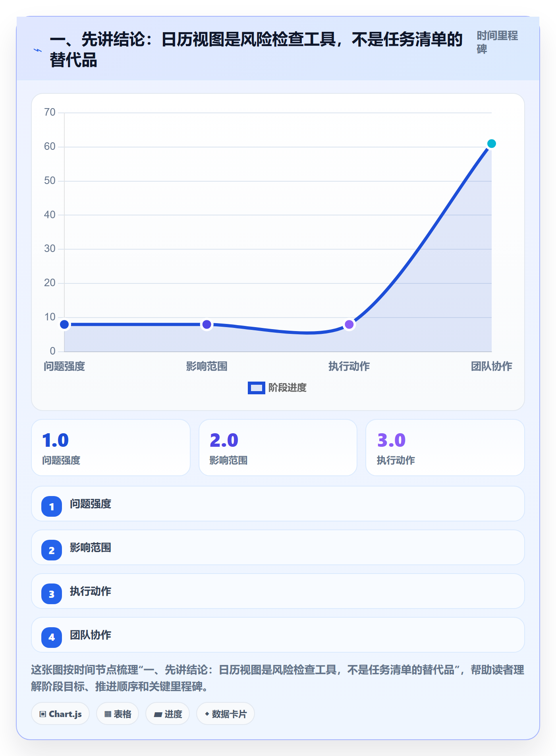Screen dimensions: 556x756
Task: Click the 70 value on the y-axis
Action: pos(50,112)
